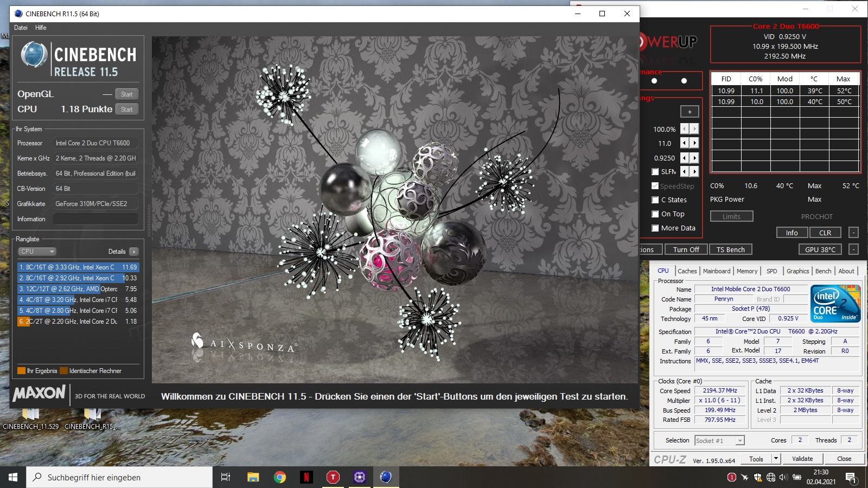Maximize the Cinebench window

[602, 14]
